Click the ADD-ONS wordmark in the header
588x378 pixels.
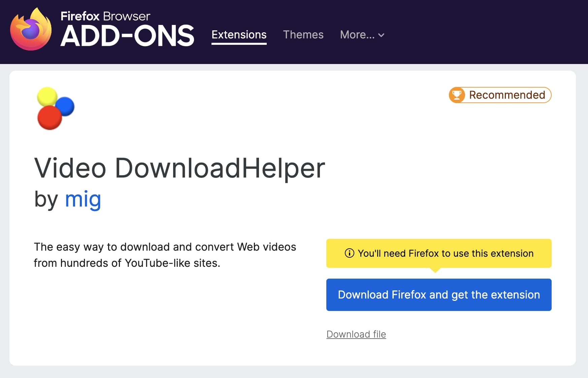(x=127, y=36)
